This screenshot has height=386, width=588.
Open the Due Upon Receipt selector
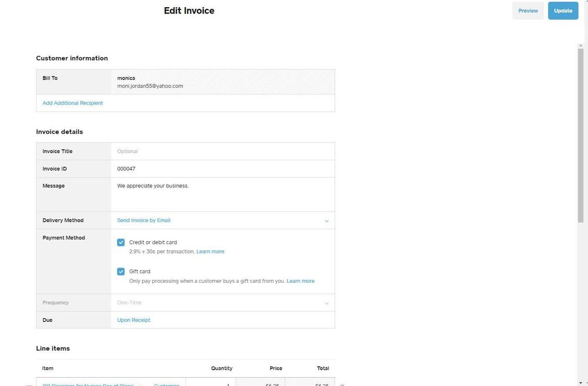(x=134, y=320)
